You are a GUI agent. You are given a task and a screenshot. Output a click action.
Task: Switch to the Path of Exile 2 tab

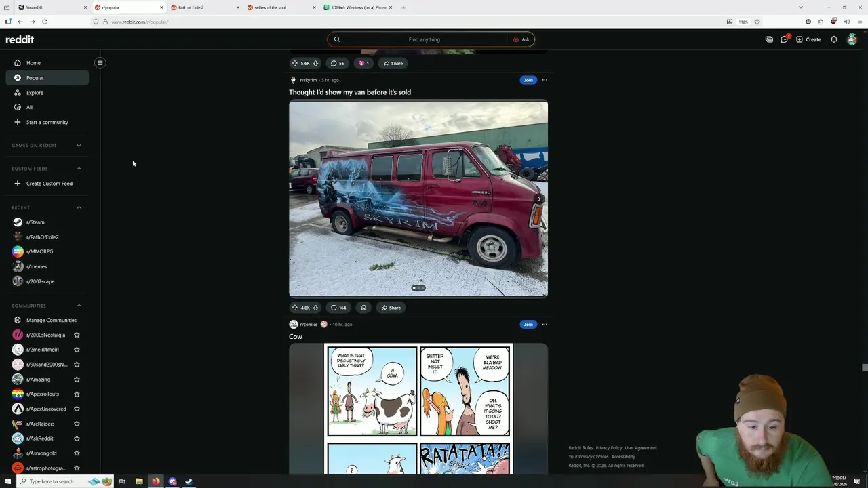click(x=205, y=7)
